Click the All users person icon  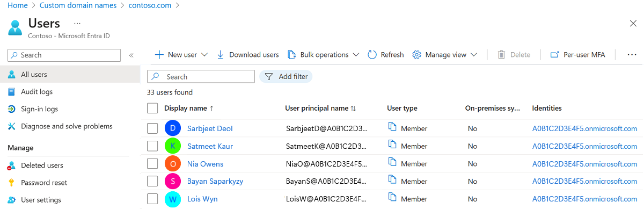[12, 75]
